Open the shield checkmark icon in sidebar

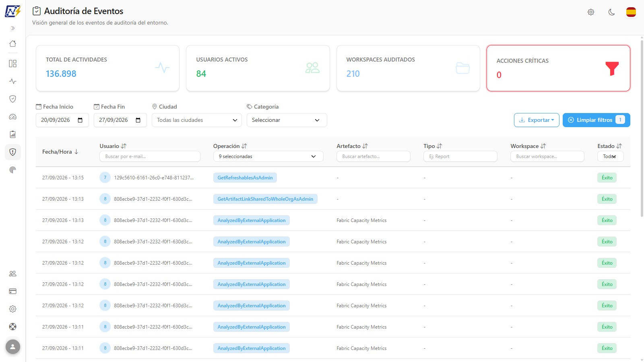coord(13,99)
